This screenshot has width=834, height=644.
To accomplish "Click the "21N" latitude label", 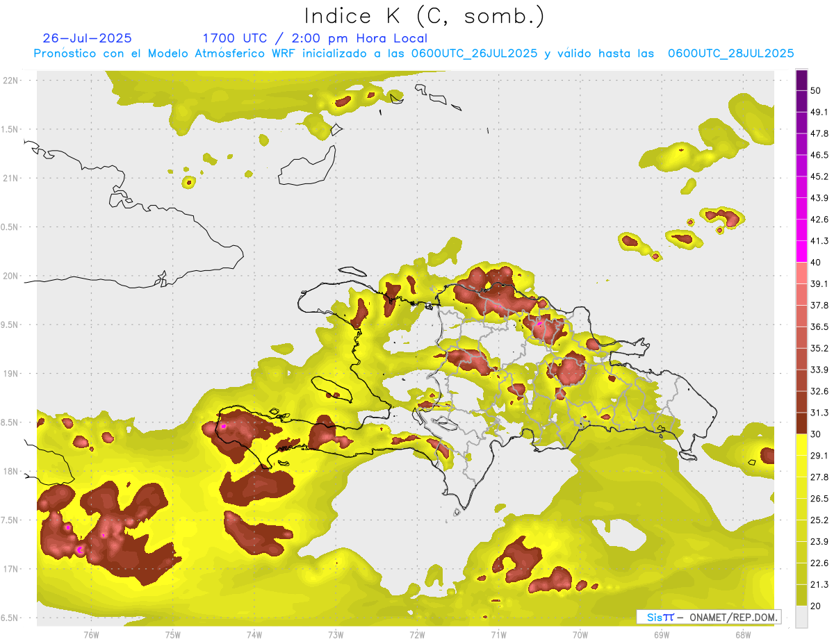I will [x=11, y=178].
